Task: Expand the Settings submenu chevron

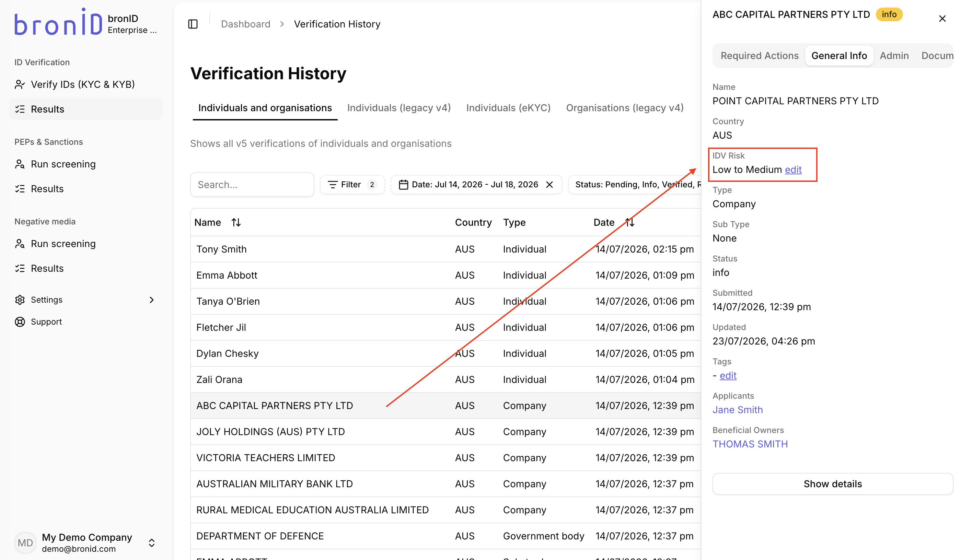Action: pos(152,300)
